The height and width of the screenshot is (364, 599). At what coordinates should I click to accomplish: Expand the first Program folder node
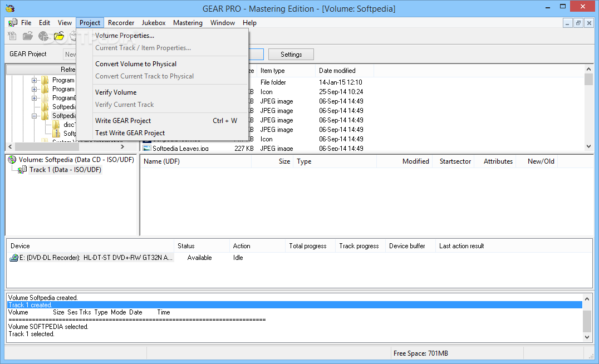tap(34, 80)
